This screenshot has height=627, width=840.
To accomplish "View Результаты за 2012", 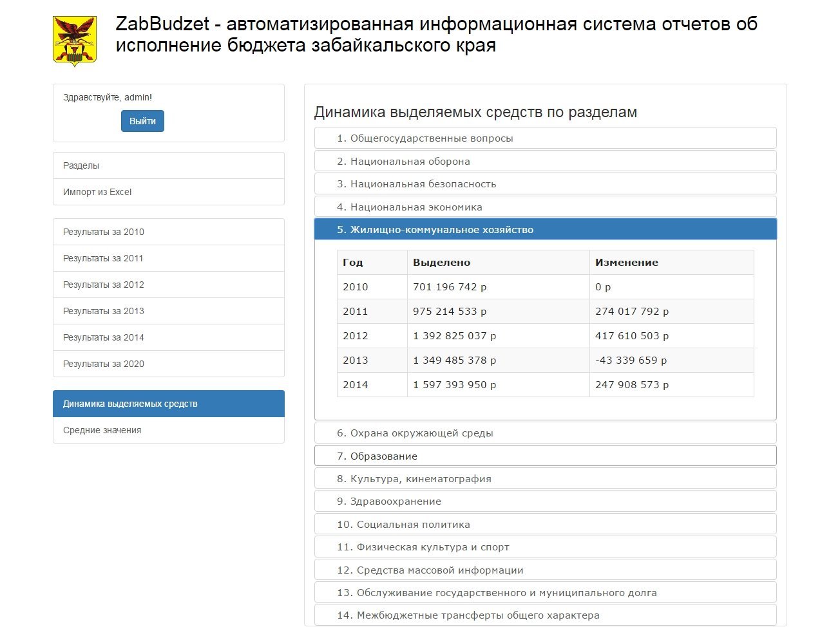I will pyautogui.click(x=169, y=285).
